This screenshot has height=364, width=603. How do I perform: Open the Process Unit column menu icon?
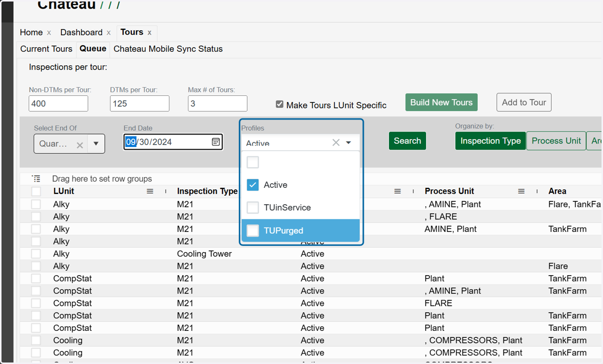[x=522, y=191]
